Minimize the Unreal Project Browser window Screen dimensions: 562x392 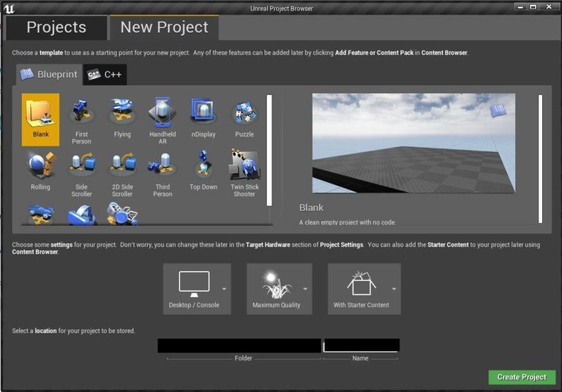tap(520, 7)
